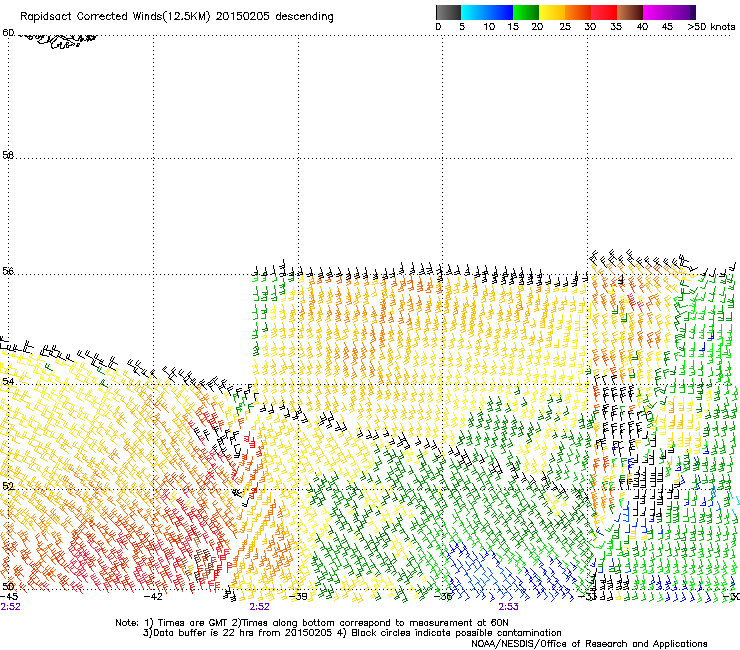This screenshot has width=740, height=650.
Task: Click the longitude label '-36'
Action: [443, 597]
